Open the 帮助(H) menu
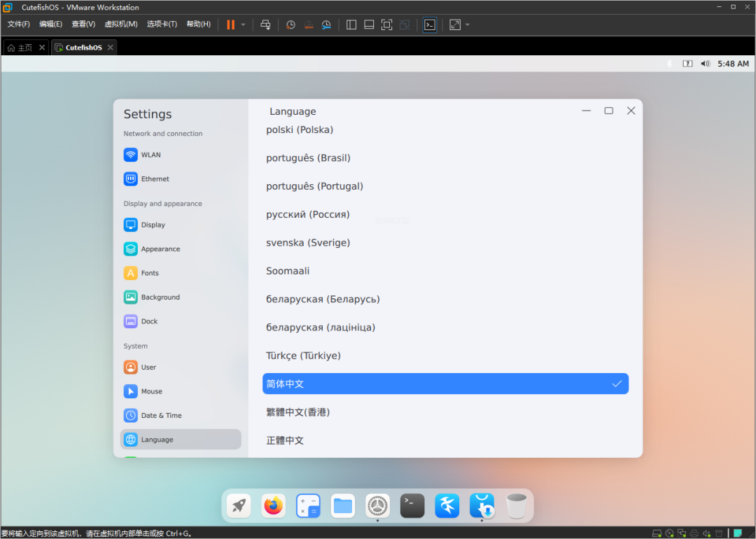Screen dimensions: 756x539 [199, 24]
